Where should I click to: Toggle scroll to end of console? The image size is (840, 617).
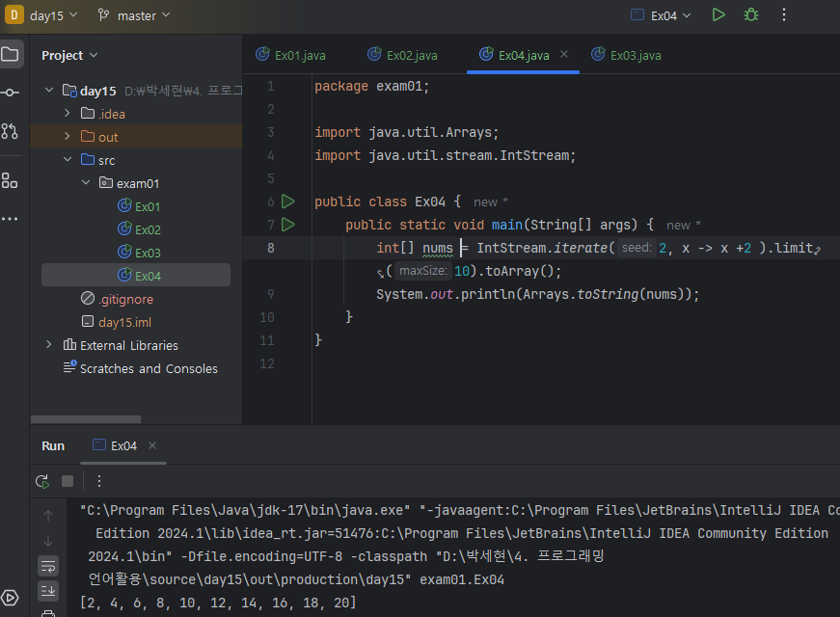[x=48, y=590]
